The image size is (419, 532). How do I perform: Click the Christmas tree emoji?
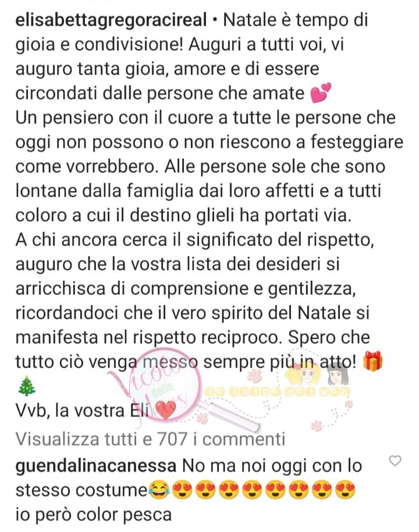[26, 386]
